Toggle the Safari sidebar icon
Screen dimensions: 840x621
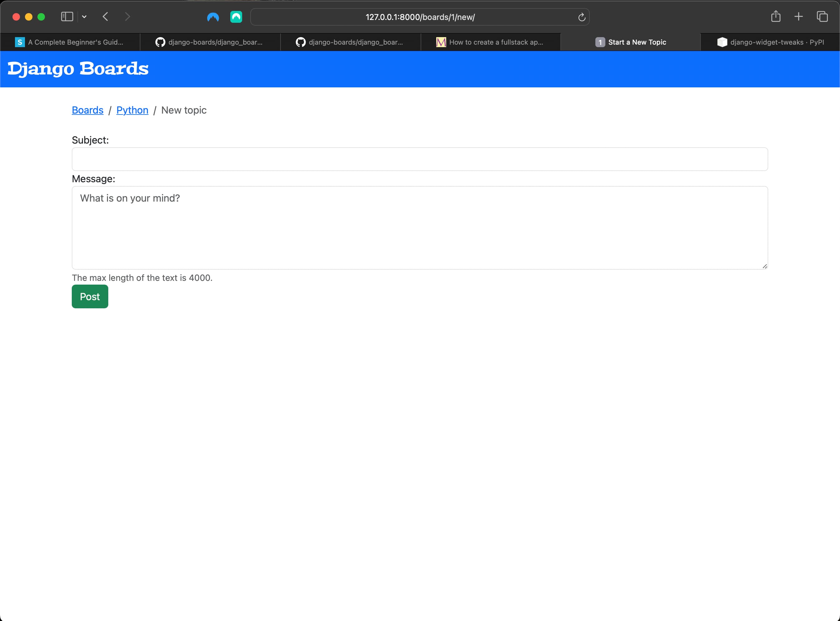[67, 17]
